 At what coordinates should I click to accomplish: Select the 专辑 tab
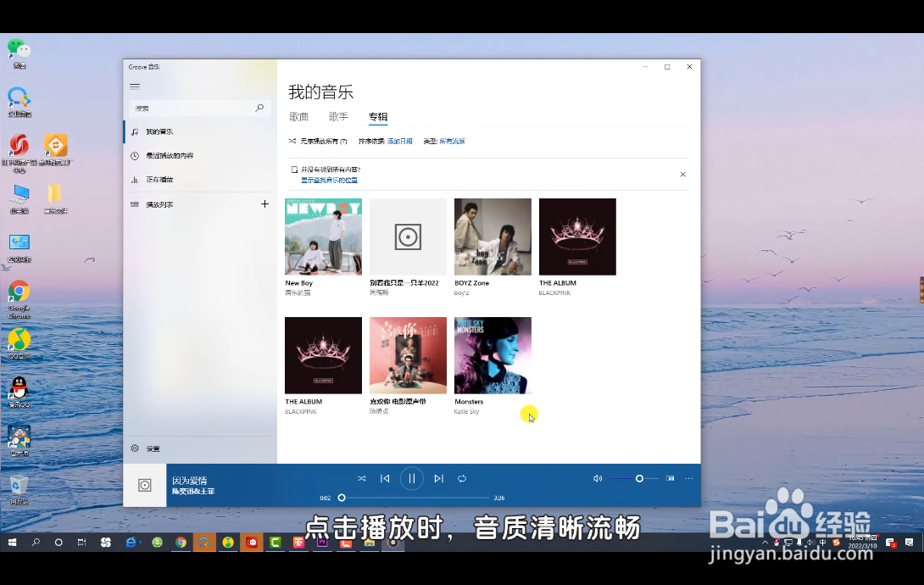point(378,117)
